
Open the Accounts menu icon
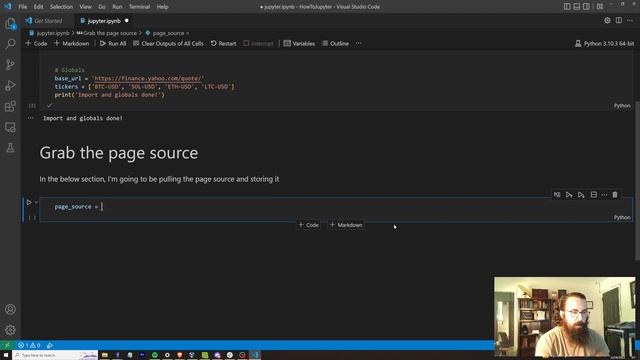pyautogui.click(x=10, y=309)
